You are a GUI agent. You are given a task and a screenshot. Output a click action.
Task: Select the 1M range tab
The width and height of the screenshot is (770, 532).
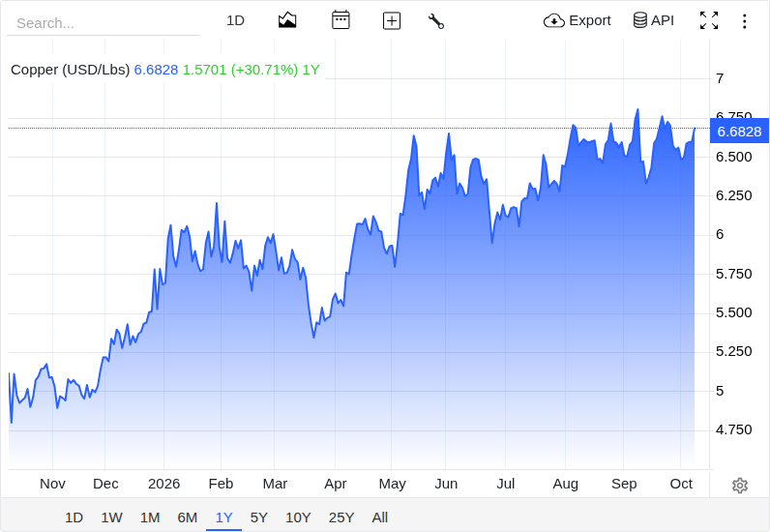coord(150,517)
